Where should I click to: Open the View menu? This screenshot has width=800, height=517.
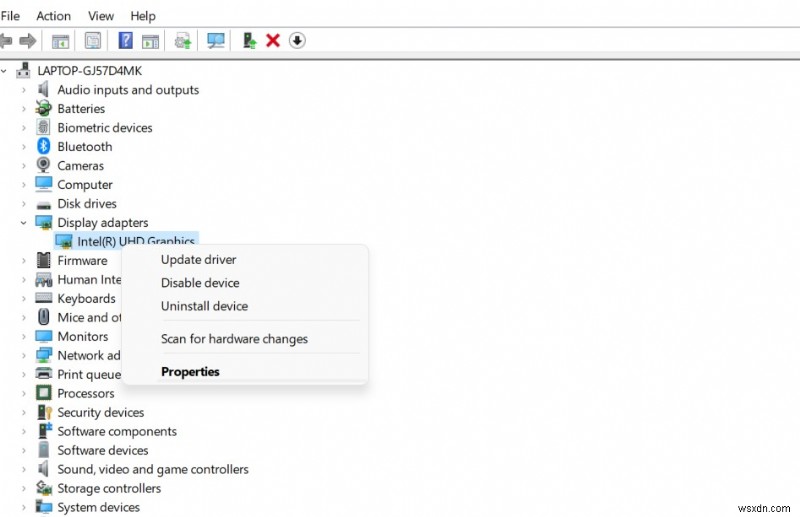click(x=101, y=16)
